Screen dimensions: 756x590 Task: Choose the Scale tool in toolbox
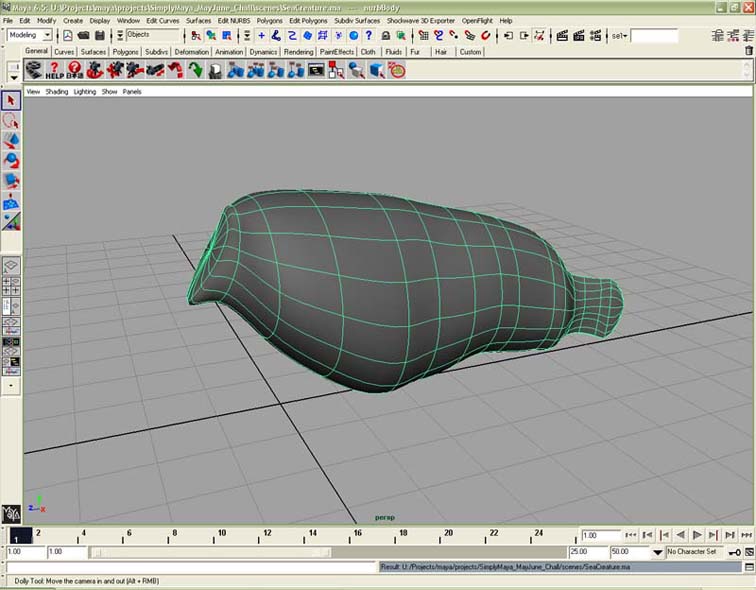point(11,181)
